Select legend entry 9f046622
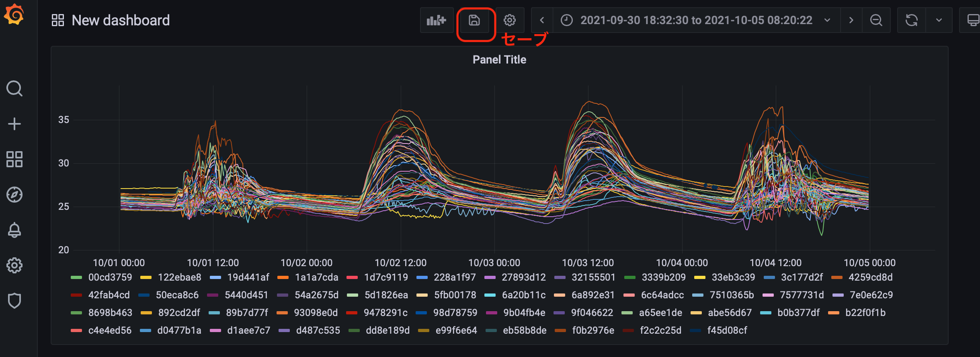The height and width of the screenshot is (357, 980). 592,313
